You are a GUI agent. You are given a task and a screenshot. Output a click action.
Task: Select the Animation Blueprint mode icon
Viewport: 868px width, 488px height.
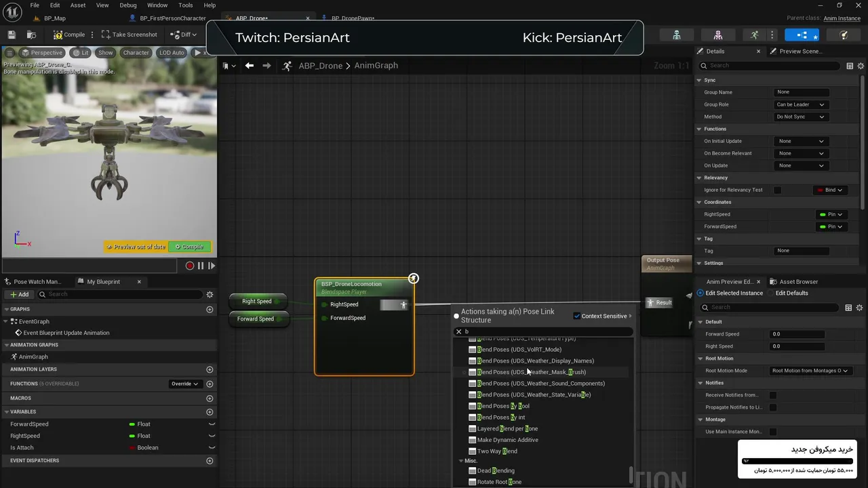click(802, 35)
